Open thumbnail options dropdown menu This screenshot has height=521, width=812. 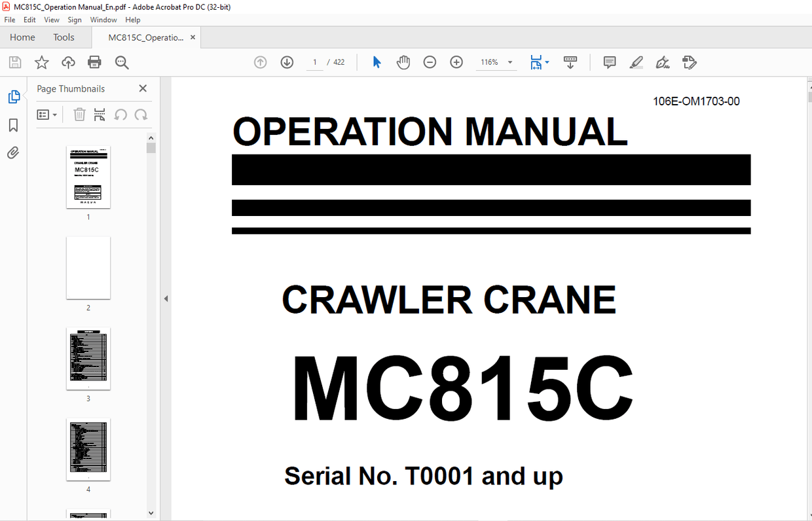coord(46,115)
